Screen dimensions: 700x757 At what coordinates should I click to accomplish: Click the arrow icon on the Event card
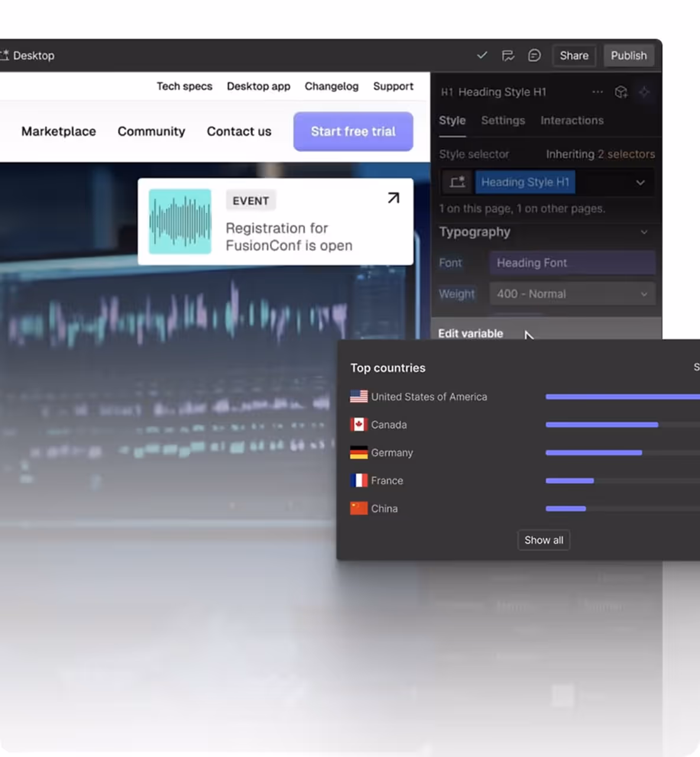(393, 198)
